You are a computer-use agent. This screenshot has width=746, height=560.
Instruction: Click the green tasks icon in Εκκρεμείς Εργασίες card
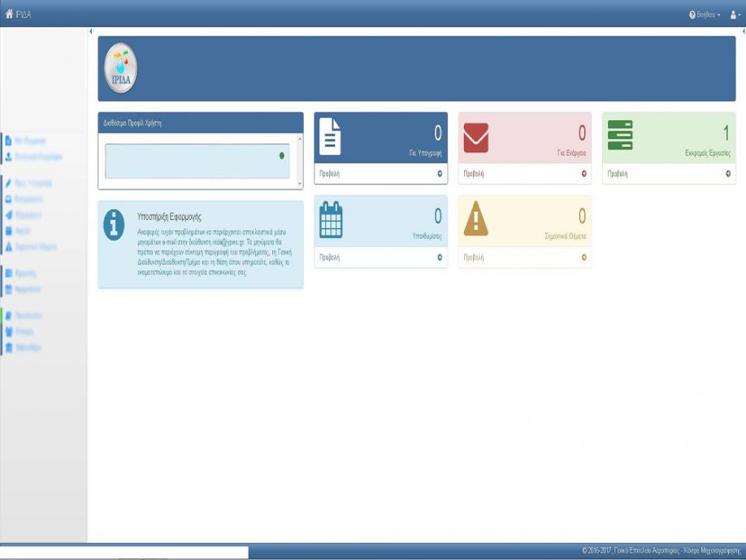620,135
